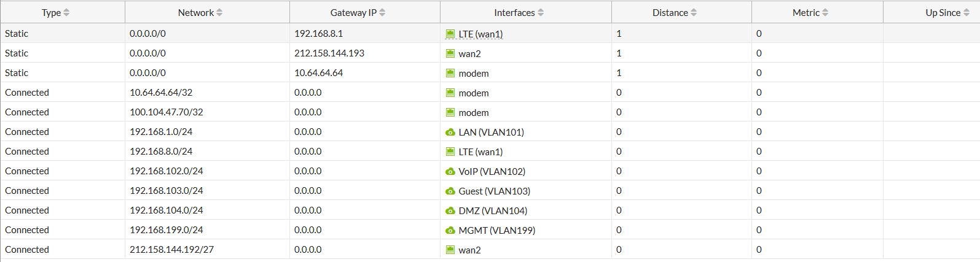Click the 192.168.199.0/24 network cell
Image resolution: width=980 pixels, height=262 pixels.
[166, 230]
